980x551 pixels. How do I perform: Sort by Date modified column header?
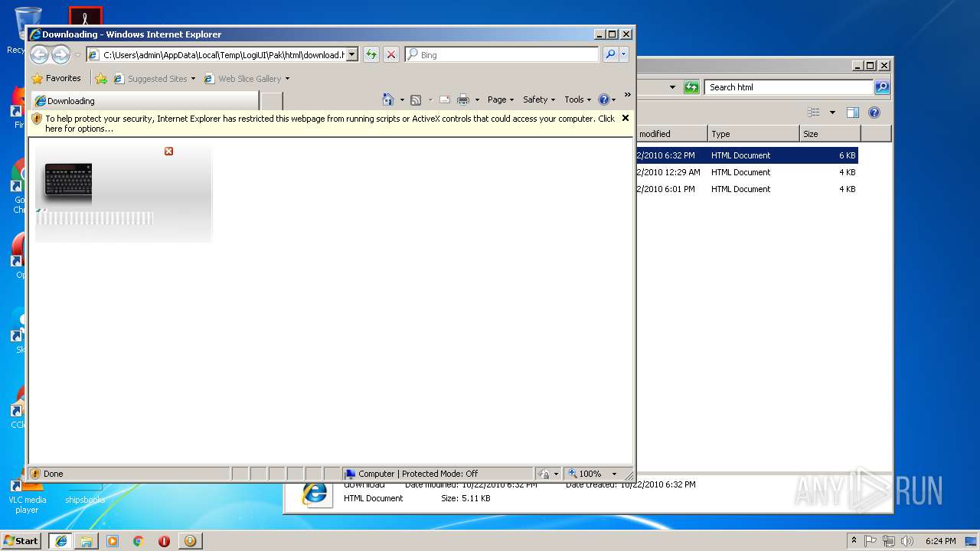pyautogui.click(x=671, y=134)
